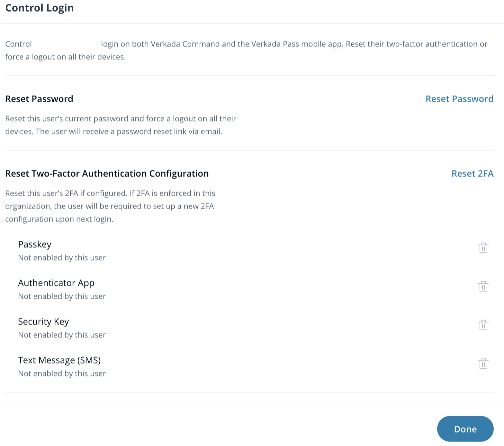The height and width of the screenshot is (446, 504).
Task: Click the Authenticator App label
Action: pyautogui.click(x=56, y=283)
